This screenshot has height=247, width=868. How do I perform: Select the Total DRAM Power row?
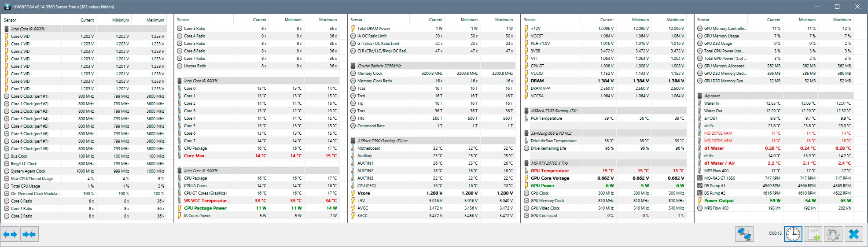(432, 28)
